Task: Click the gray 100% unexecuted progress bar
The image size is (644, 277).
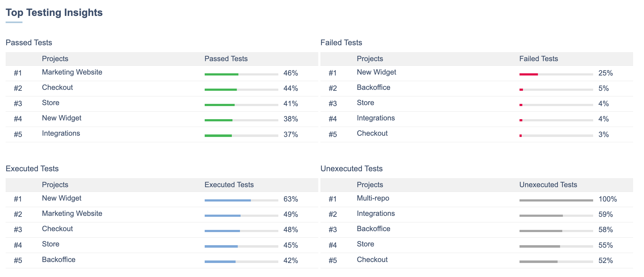Action: coord(556,200)
